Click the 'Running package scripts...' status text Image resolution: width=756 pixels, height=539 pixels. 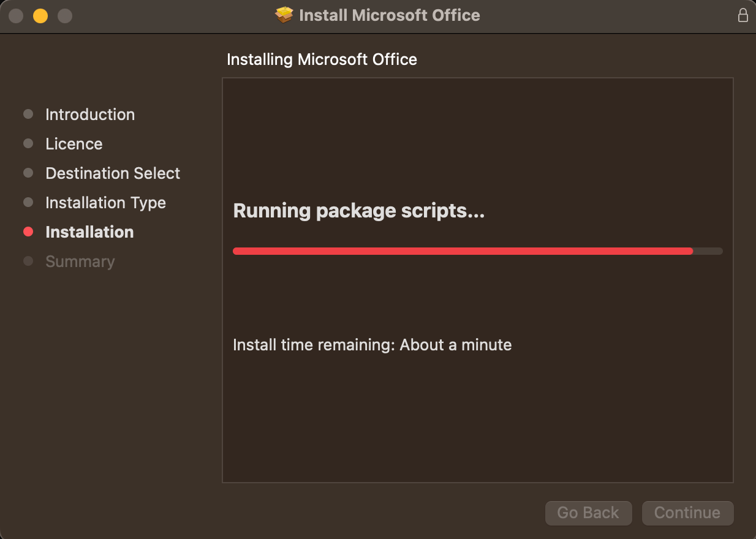pyautogui.click(x=359, y=211)
